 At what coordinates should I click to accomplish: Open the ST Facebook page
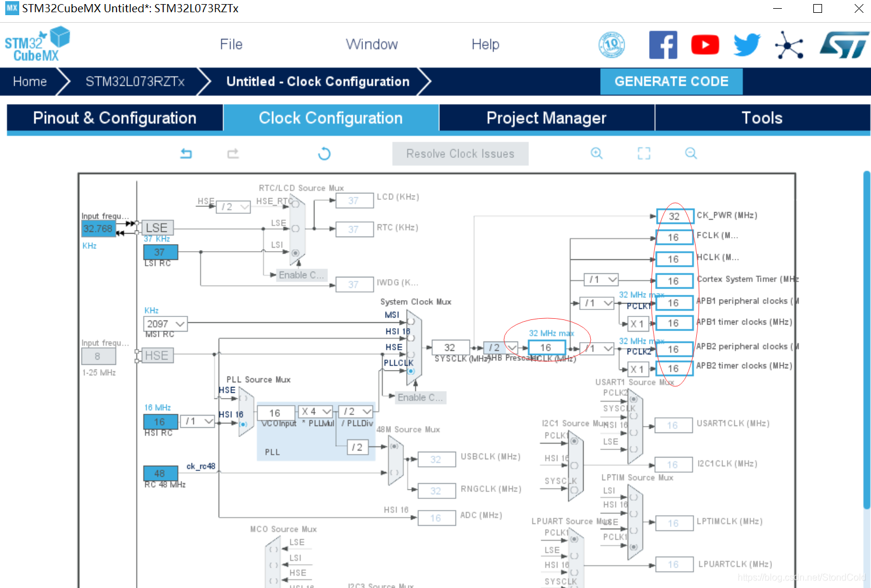pyautogui.click(x=663, y=45)
